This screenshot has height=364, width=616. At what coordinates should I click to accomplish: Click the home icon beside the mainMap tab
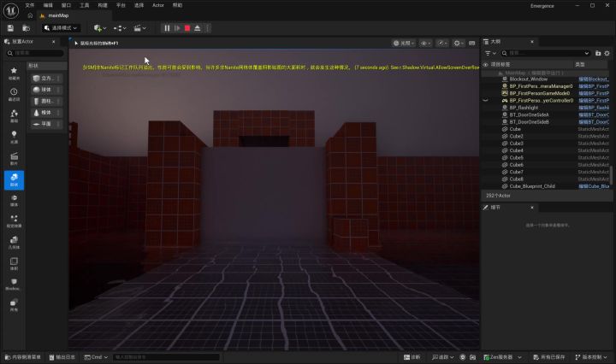[x=30, y=15]
